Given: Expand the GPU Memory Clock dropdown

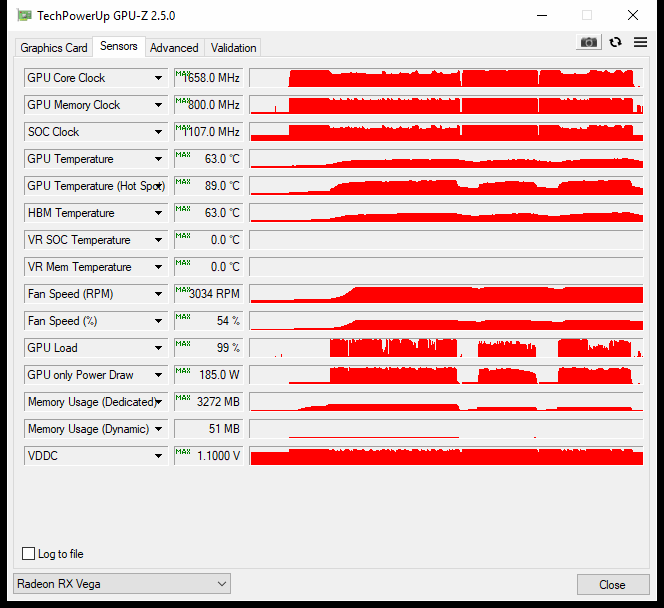Looking at the screenshot, I should click(x=158, y=105).
